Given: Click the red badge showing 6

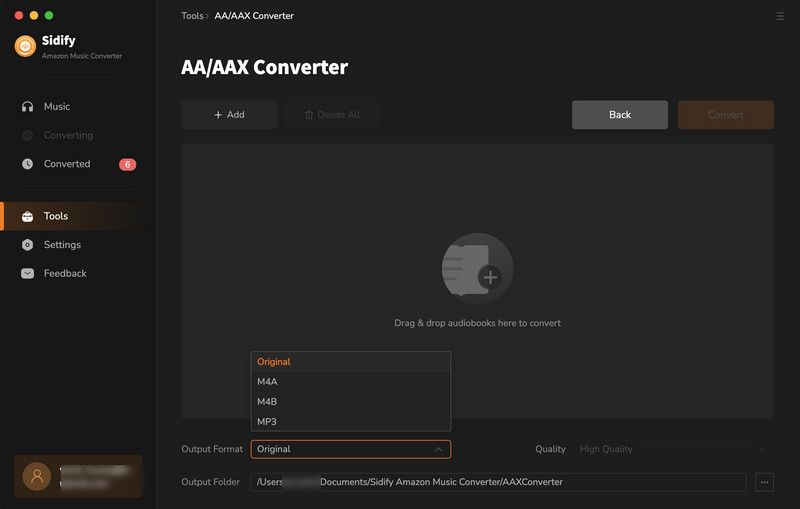Looking at the screenshot, I should [x=128, y=164].
